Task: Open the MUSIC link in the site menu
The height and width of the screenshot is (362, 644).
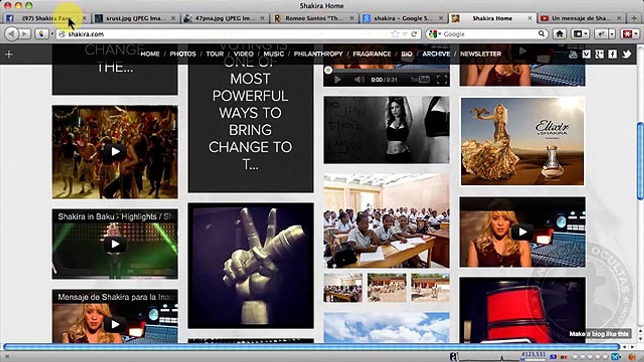Action: click(x=274, y=54)
